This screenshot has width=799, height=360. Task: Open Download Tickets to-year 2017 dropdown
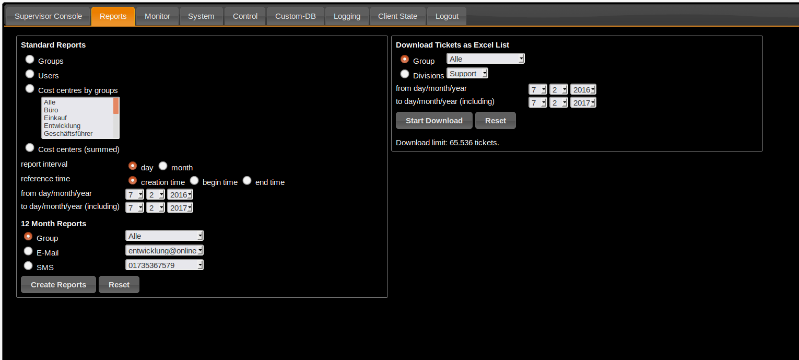pos(583,103)
